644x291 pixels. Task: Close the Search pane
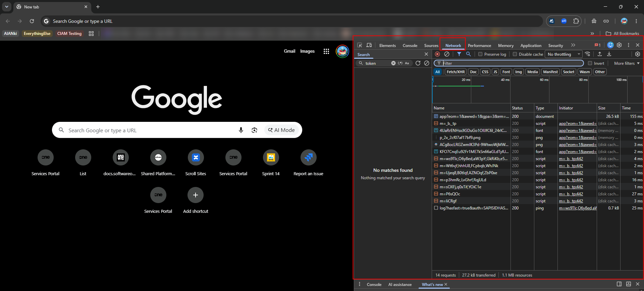426,54
